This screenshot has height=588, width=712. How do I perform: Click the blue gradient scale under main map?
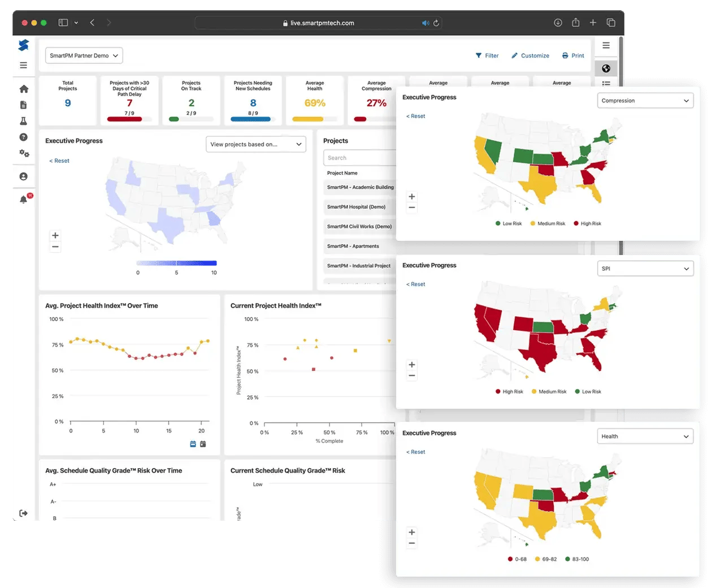176,263
